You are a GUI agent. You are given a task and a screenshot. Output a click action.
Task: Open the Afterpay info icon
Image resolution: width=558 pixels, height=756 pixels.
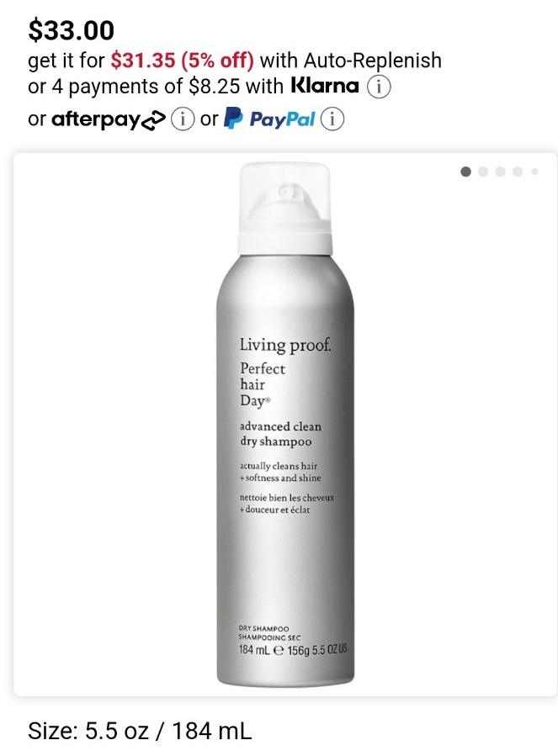click(183, 119)
